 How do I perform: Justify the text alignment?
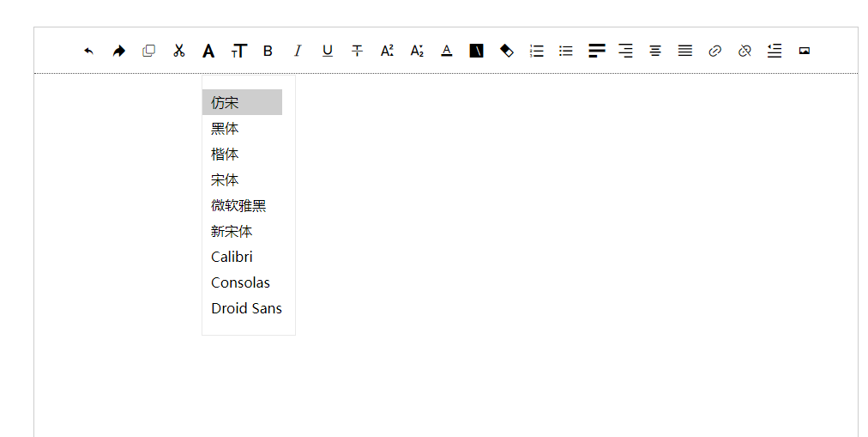coord(685,51)
